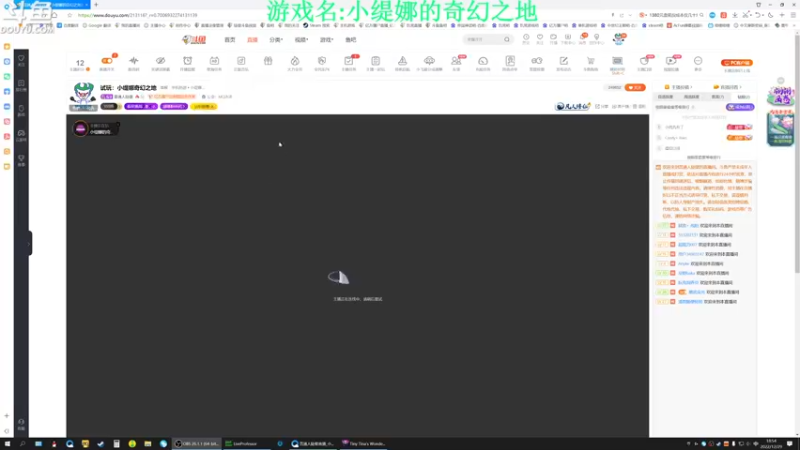Open the video play icon in toolbar
This screenshot has width=800, height=450.
671,61
